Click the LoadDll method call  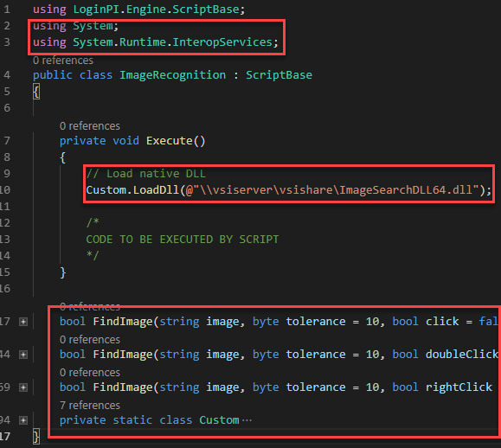(156, 190)
